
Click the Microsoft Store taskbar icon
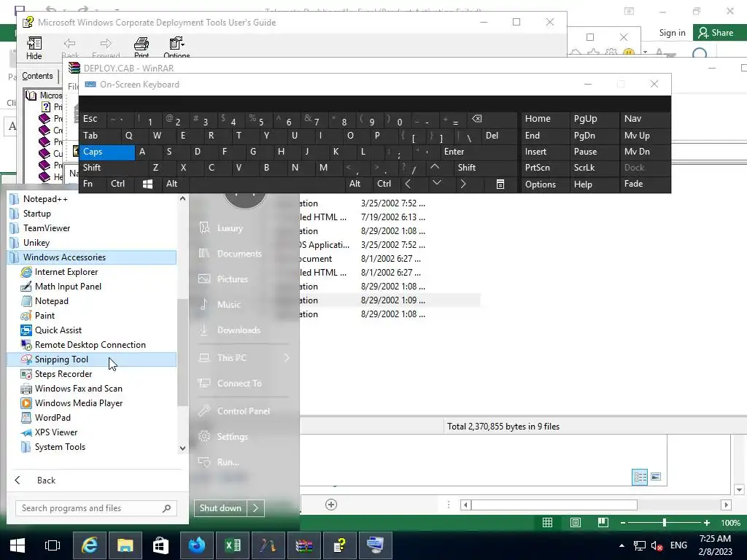click(x=160, y=545)
